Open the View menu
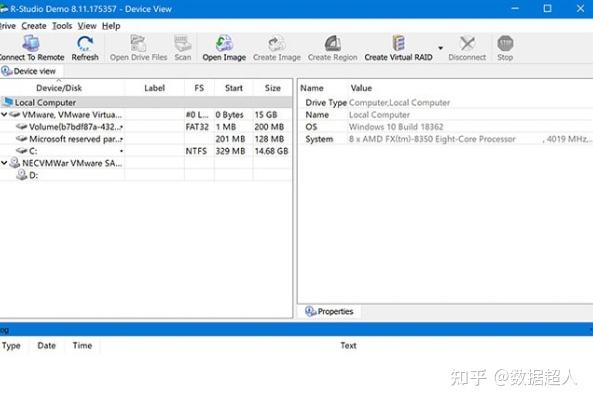This screenshot has height=402, width=593. tap(87, 26)
